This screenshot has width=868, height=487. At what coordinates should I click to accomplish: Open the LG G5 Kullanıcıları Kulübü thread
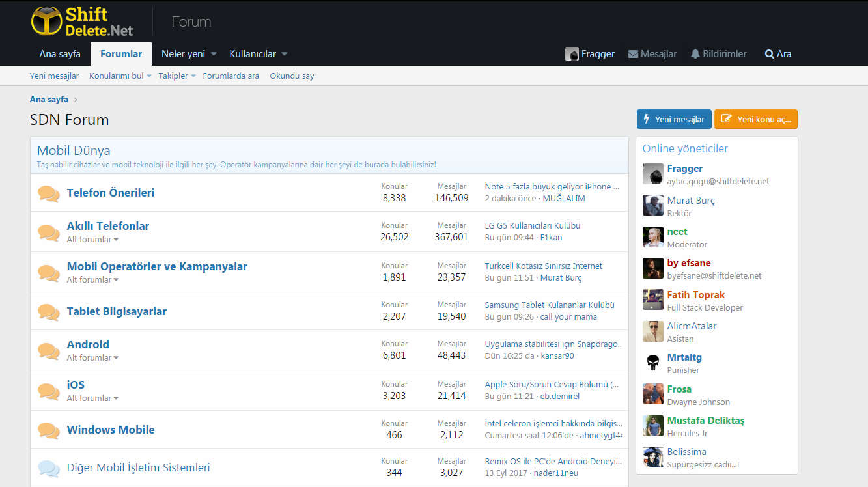tap(533, 226)
